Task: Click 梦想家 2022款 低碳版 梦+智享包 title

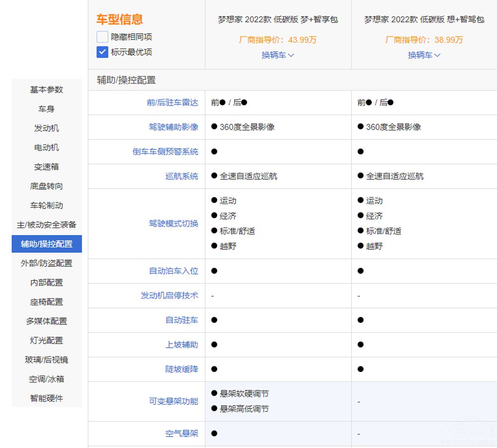Action: point(277,20)
